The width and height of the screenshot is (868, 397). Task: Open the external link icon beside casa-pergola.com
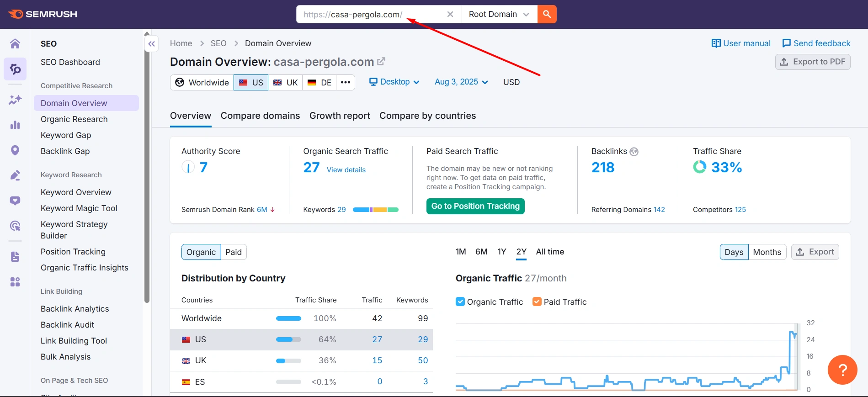point(381,61)
